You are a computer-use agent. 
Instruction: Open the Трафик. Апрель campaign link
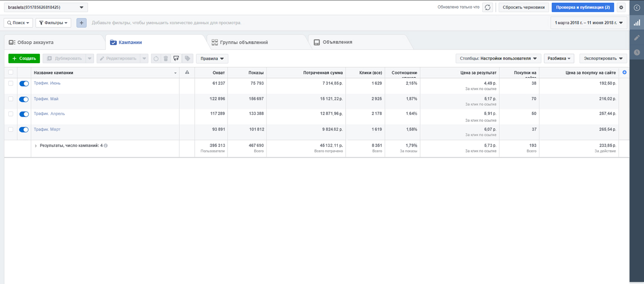(49, 114)
